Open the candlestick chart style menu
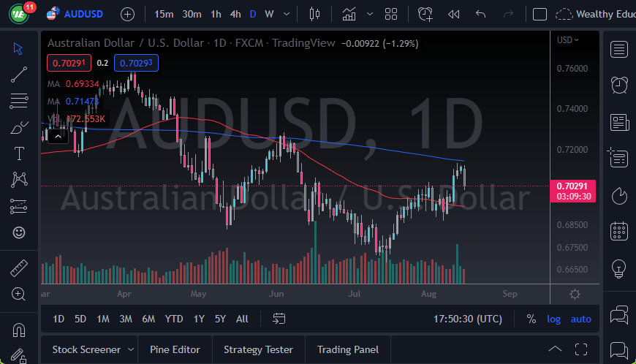The height and width of the screenshot is (364, 636). (315, 14)
